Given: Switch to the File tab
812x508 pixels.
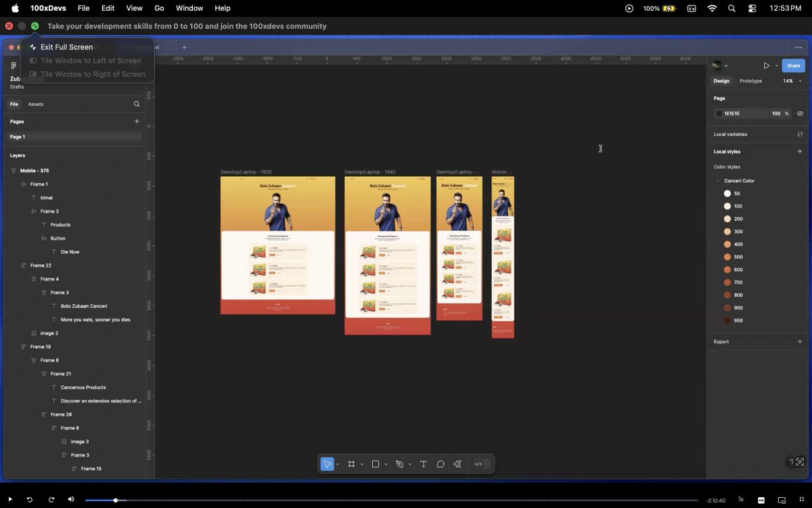Looking at the screenshot, I should point(14,104).
